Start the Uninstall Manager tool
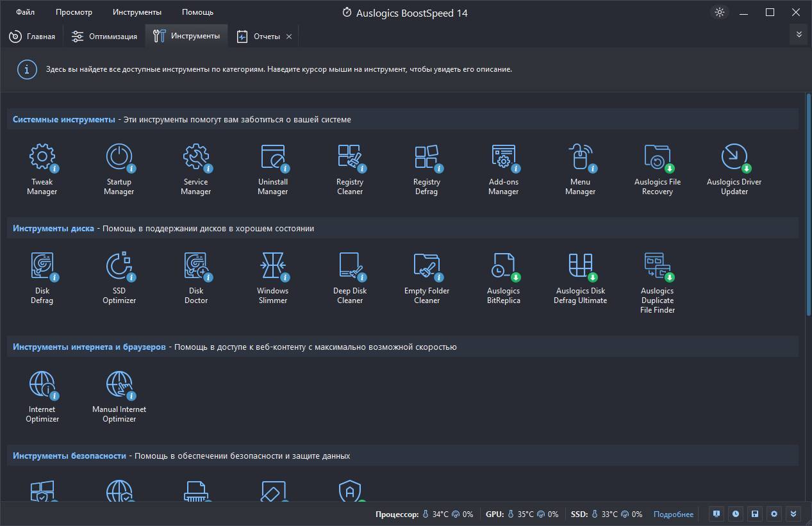This screenshot has height=526, width=812. [x=273, y=168]
